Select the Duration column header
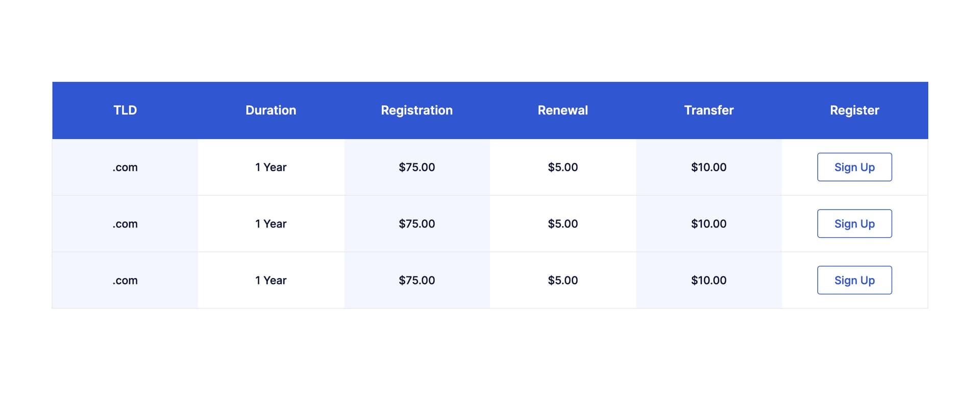980x394 pixels. (x=271, y=110)
